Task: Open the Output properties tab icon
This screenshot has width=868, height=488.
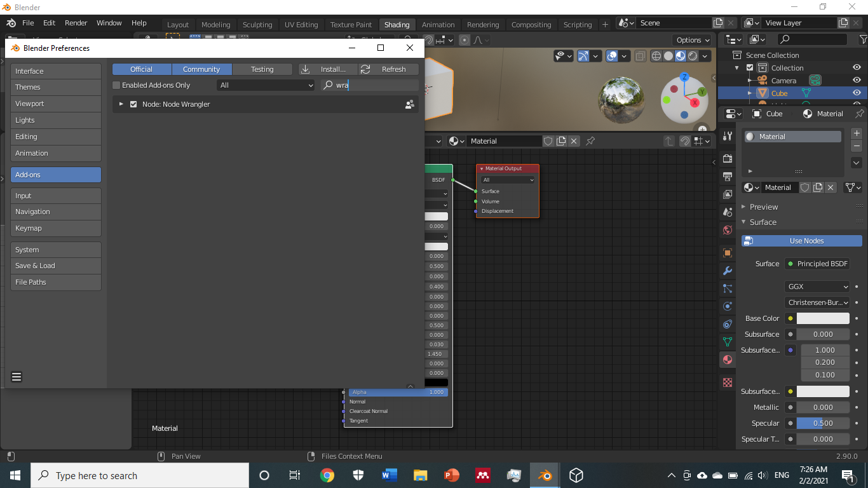Action: coord(728,176)
